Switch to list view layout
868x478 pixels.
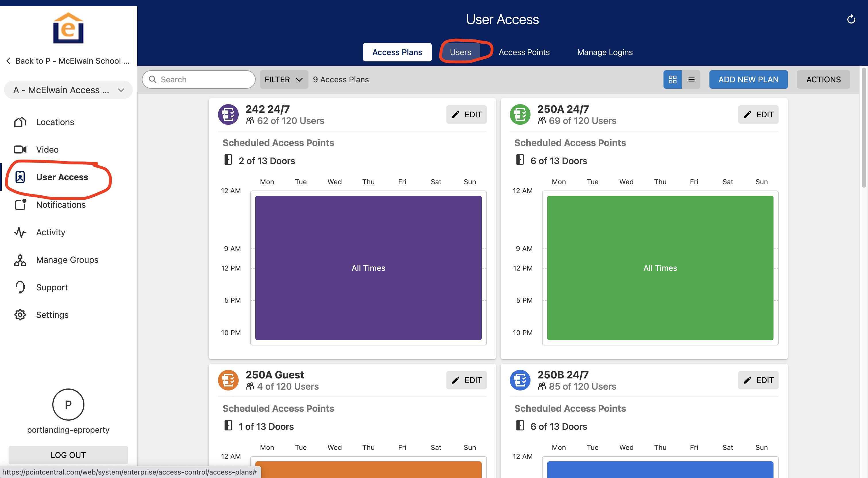(691, 79)
